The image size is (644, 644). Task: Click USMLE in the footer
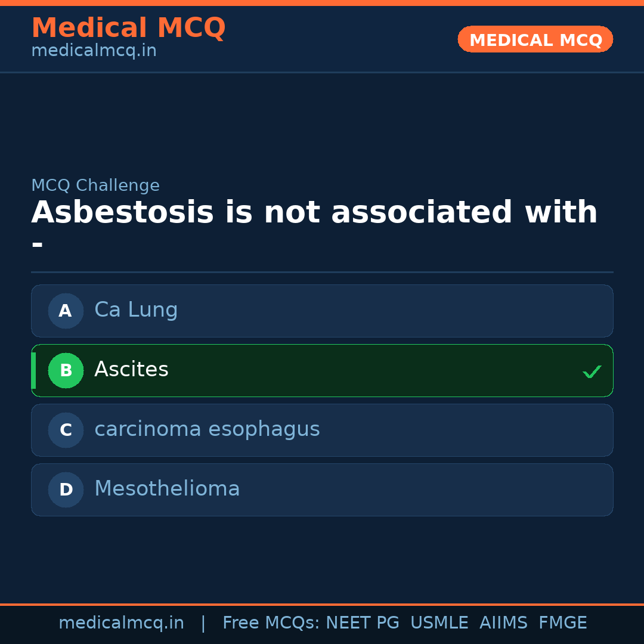pos(439,623)
